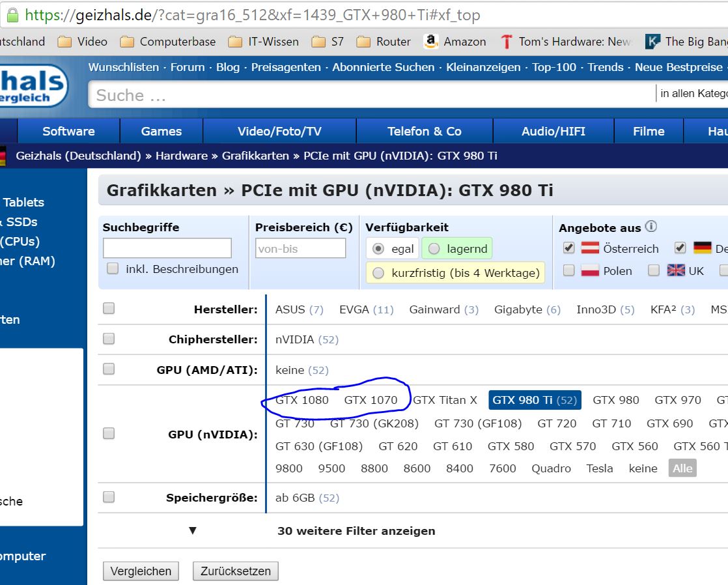Click the ab 6GB memory filter
The width and height of the screenshot is (728, 585).
pos(307,498)
